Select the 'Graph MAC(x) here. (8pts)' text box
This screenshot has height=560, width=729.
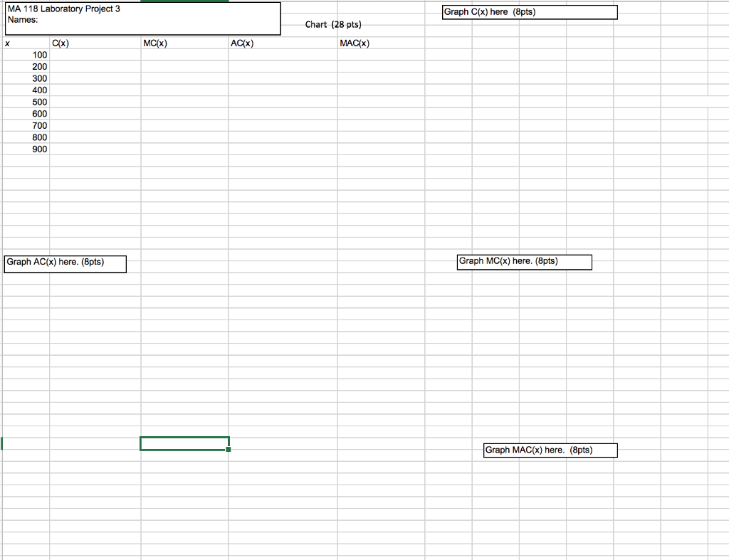tap(550, 450)
